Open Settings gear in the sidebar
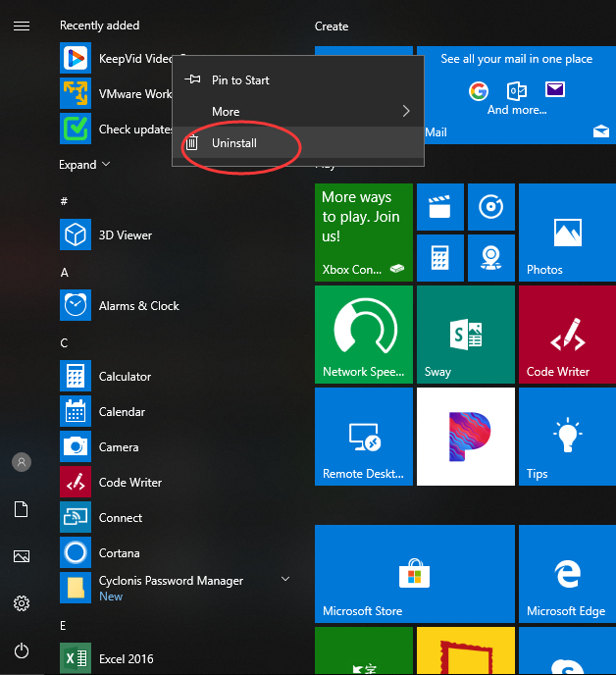 [22, 603]
